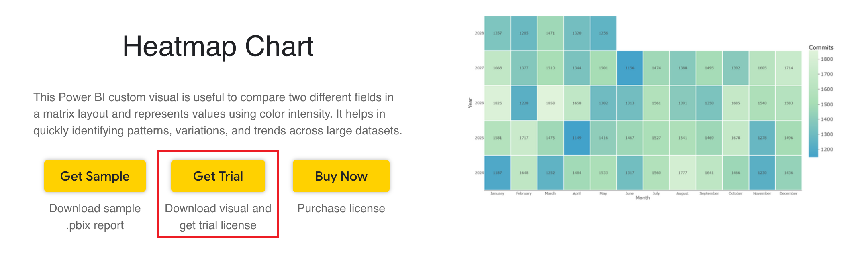Click the heatmap cell showing 1156
The height and width of the screenshot is (262, 868).
[x=630, y=68]
